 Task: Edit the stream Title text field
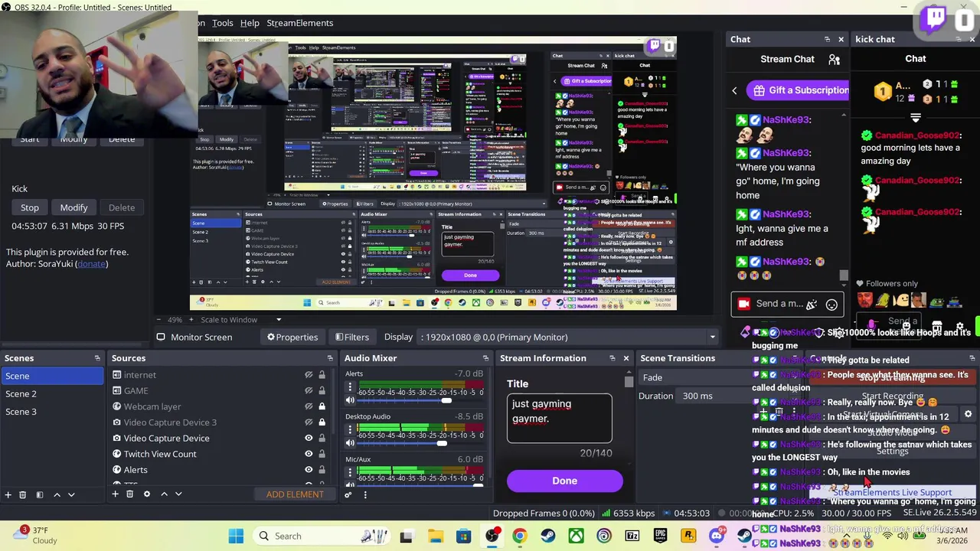[x=559, y=418]
